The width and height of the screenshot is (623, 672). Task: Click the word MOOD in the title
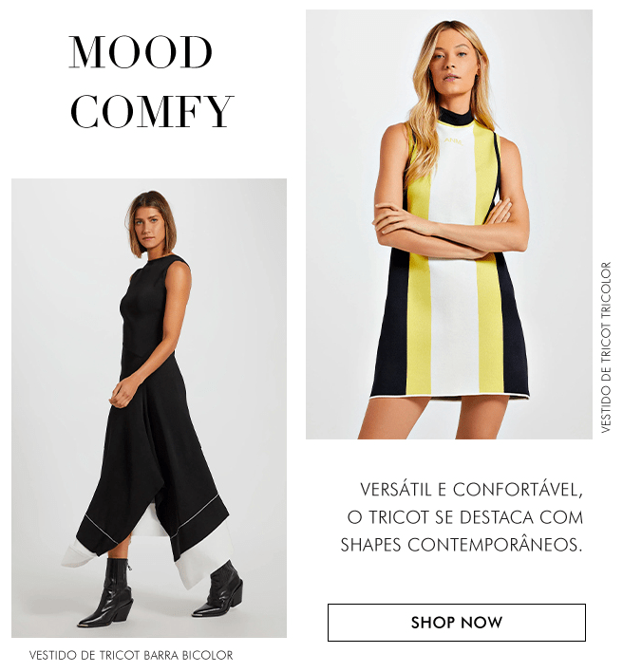[141, 52]
